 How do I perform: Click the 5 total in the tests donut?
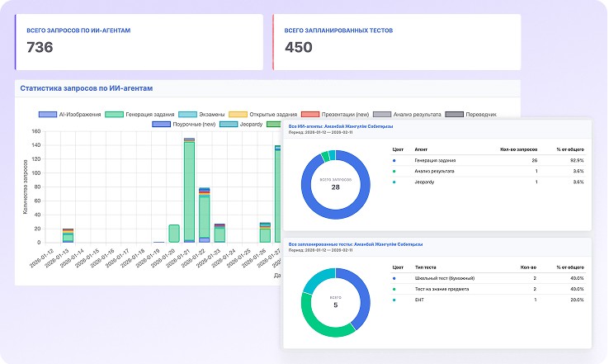click(x=336, y=305)
